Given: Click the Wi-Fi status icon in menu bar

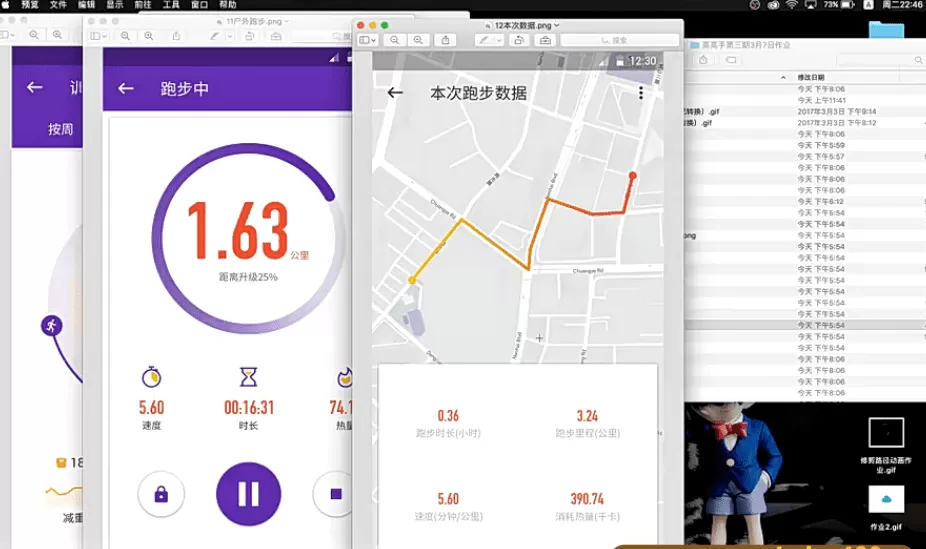Looking at the screenshot, I should 792,5.
